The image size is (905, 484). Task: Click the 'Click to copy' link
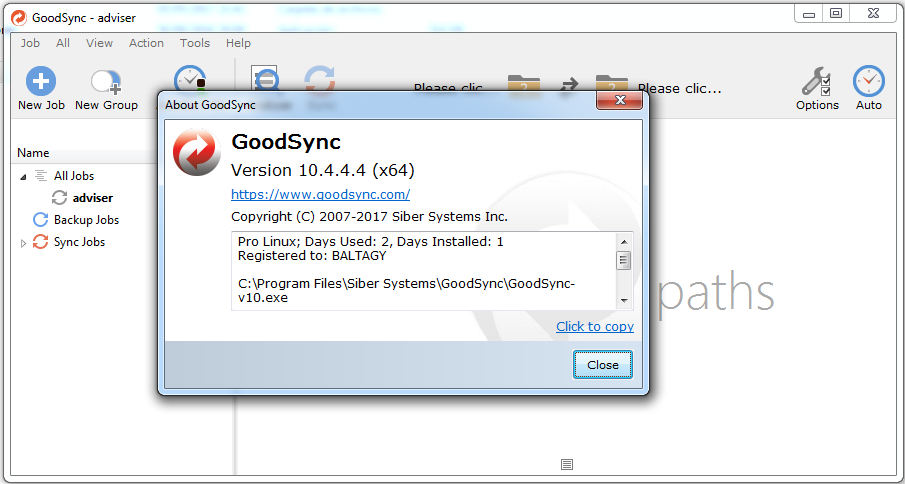(594, 327)
